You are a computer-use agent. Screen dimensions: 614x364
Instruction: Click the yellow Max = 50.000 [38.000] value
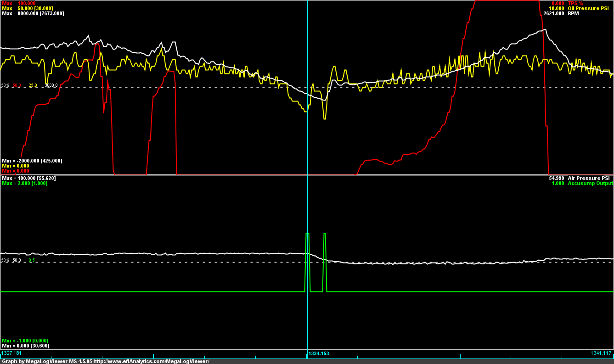pos(30,8)
